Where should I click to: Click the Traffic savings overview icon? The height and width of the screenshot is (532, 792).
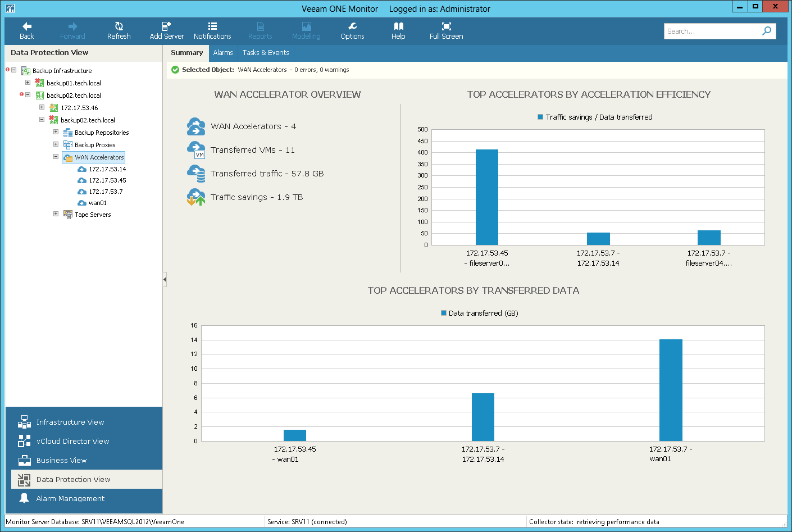(x=196, y=197)
